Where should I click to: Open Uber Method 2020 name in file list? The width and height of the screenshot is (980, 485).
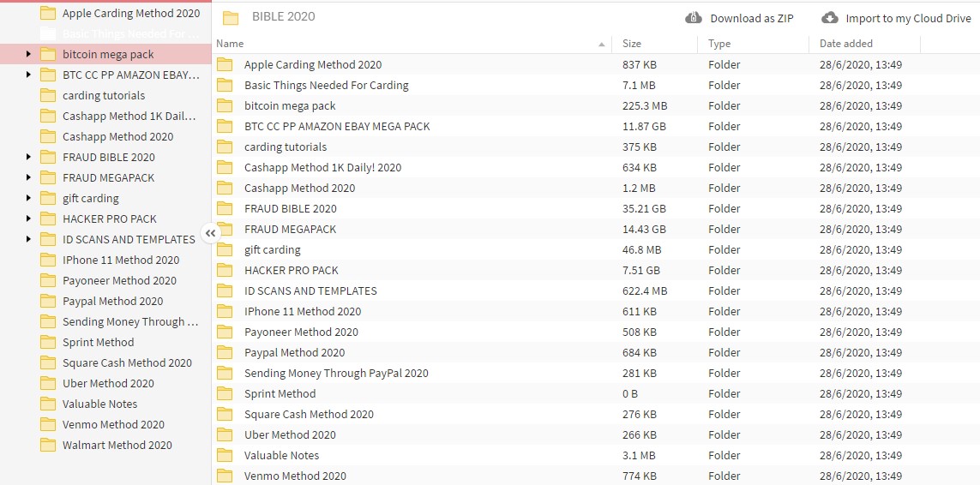290,435
